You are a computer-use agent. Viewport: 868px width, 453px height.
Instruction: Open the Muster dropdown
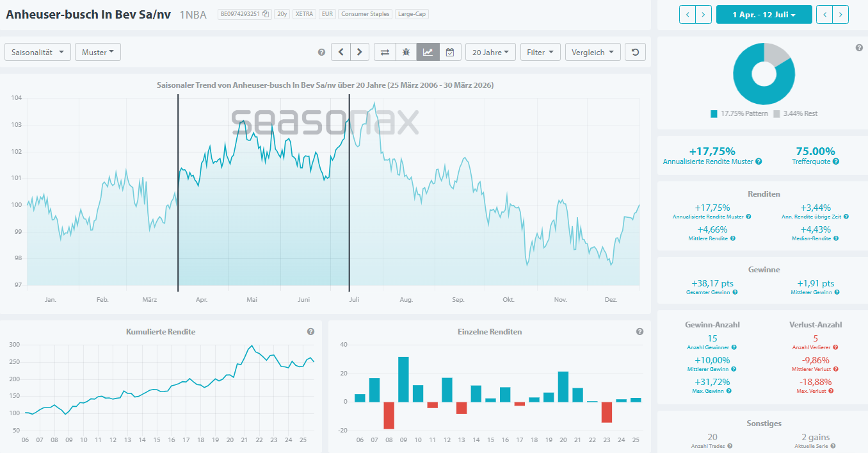click(x=98, y=53)
